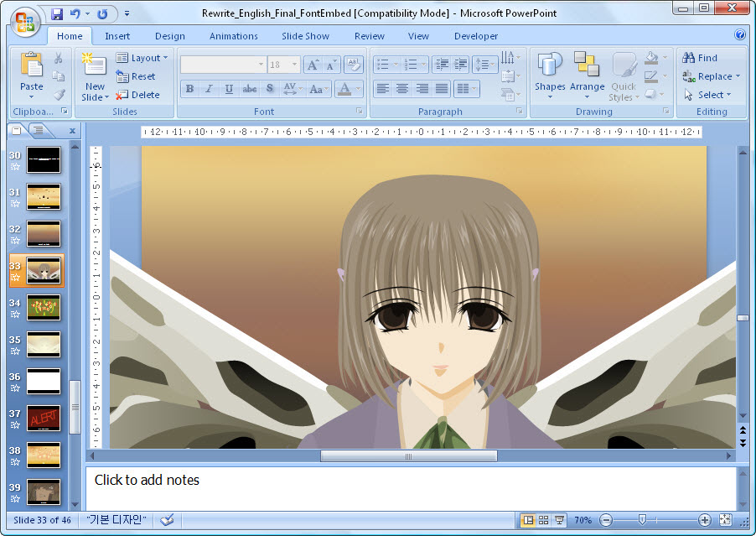
Task: Adjust the zoom slider handle
Action: tap(642, 519)
